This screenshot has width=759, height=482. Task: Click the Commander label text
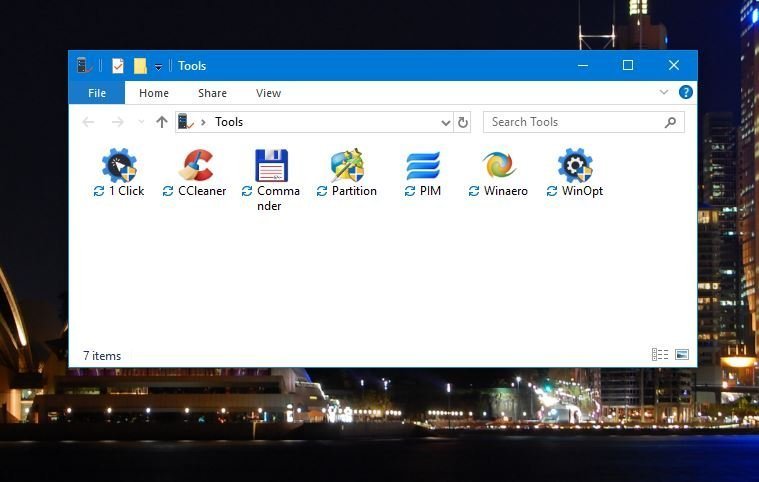[278, 198]
